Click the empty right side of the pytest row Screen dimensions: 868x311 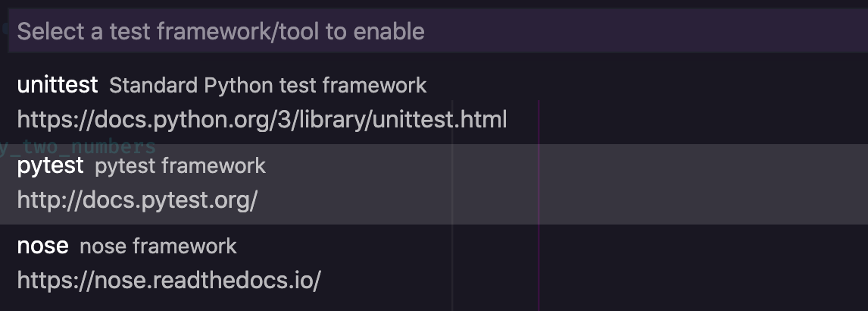(682, 184)
